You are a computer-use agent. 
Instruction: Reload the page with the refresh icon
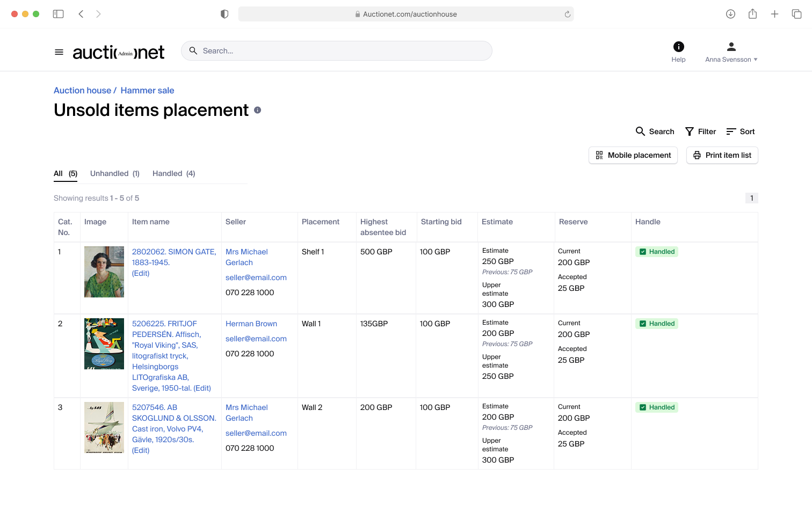(567, 14)
